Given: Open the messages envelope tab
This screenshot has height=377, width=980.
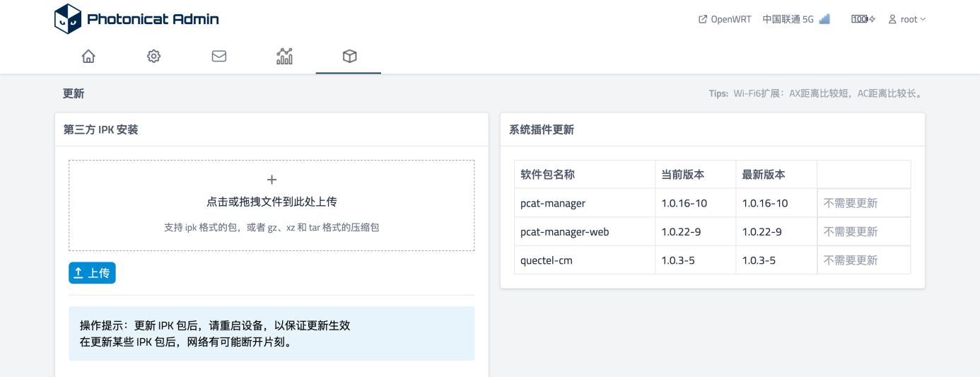Looking at the screenshot, I should pos(219,57).
